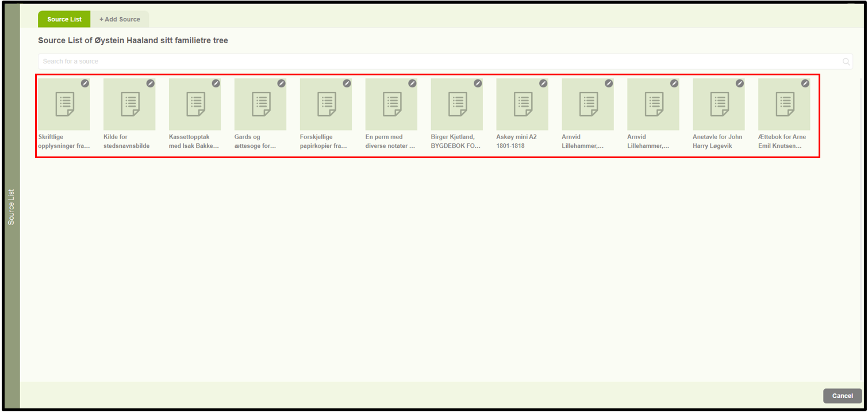Click edit pencil on Anetavle for John Harry
The width and height of the screenshot is (868, 413).
740,83
